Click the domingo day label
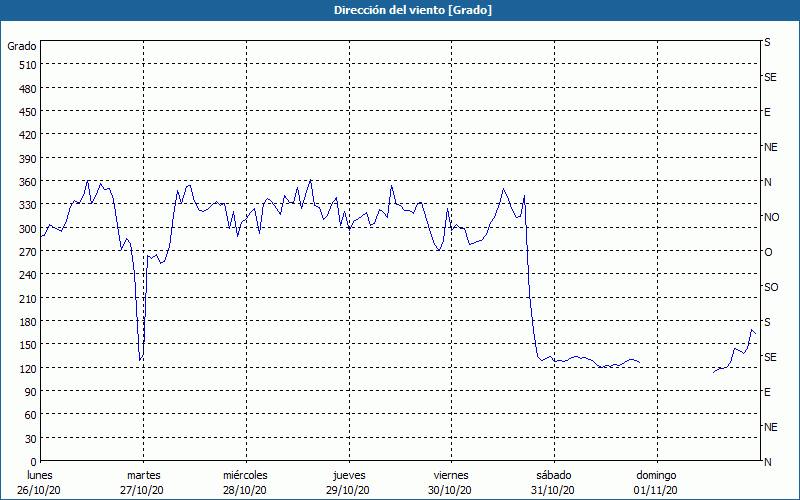Screen dimensions: 800x500 click(656, 476)
